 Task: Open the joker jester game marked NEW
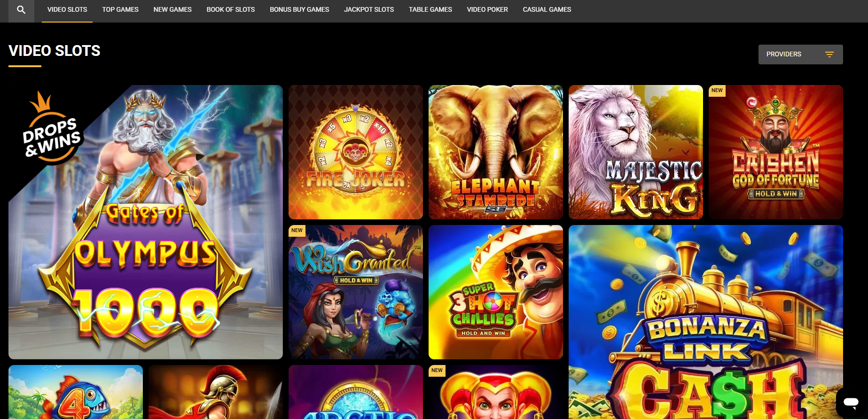tap(496, 392)
